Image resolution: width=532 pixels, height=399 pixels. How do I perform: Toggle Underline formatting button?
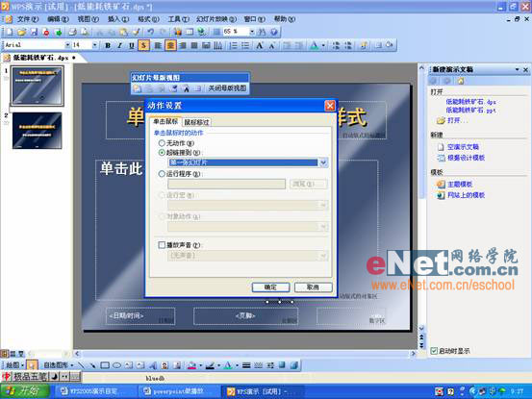pos(131,45)
